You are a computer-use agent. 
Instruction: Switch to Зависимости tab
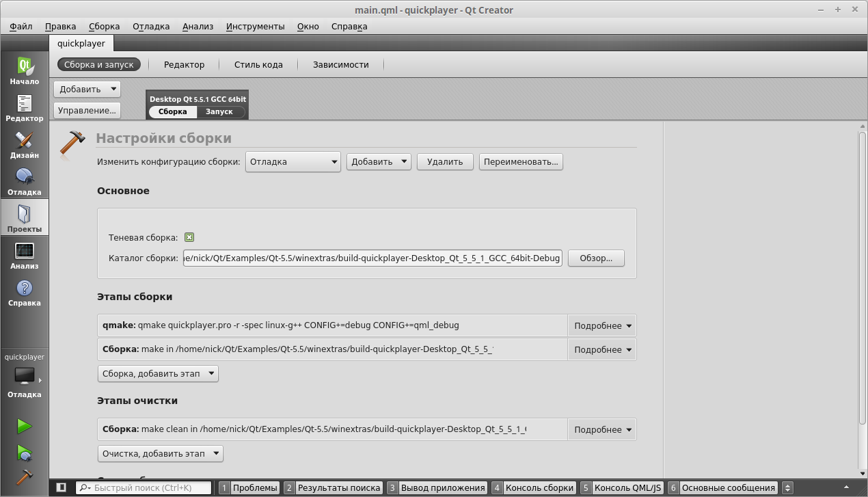tap(341, 64)
